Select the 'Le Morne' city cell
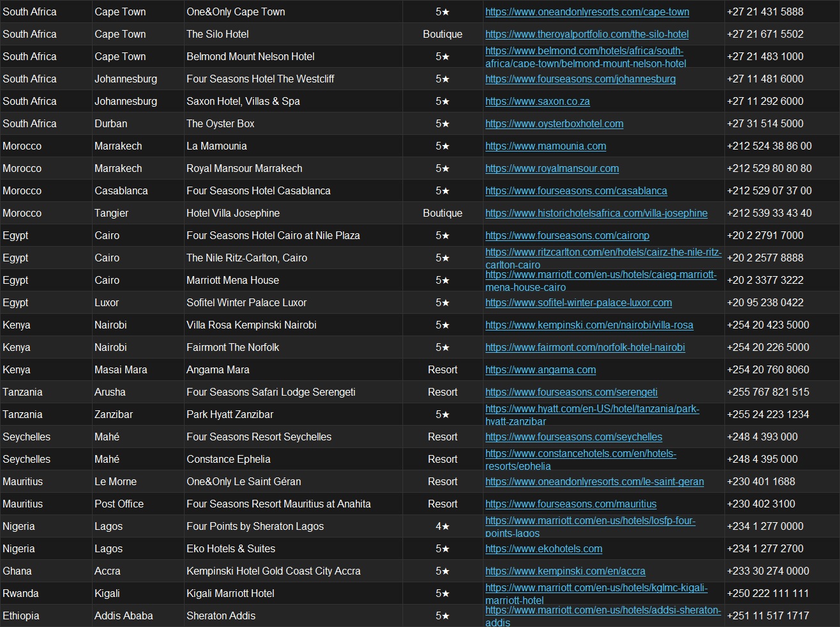The image size is (840, 627). tap(138, 481)
